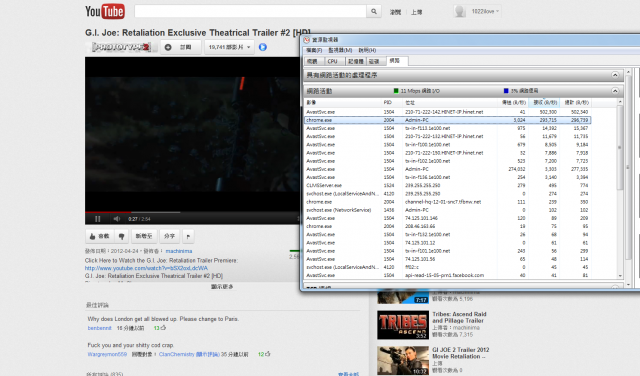The width and height of the screenshot is (640, 376).
Task: Open commenter benbennit's profile
Action: pyautogui.click(x=99, y=328)
